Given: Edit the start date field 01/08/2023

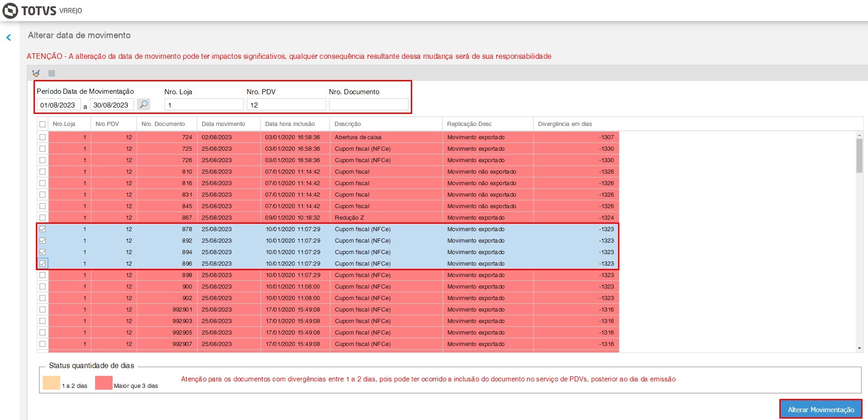Looking at the screenshot, I should [59, 105].
